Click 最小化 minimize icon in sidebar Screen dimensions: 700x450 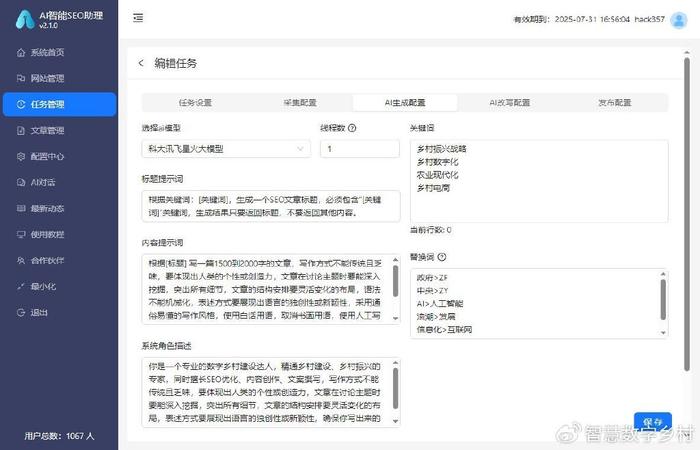21,286
